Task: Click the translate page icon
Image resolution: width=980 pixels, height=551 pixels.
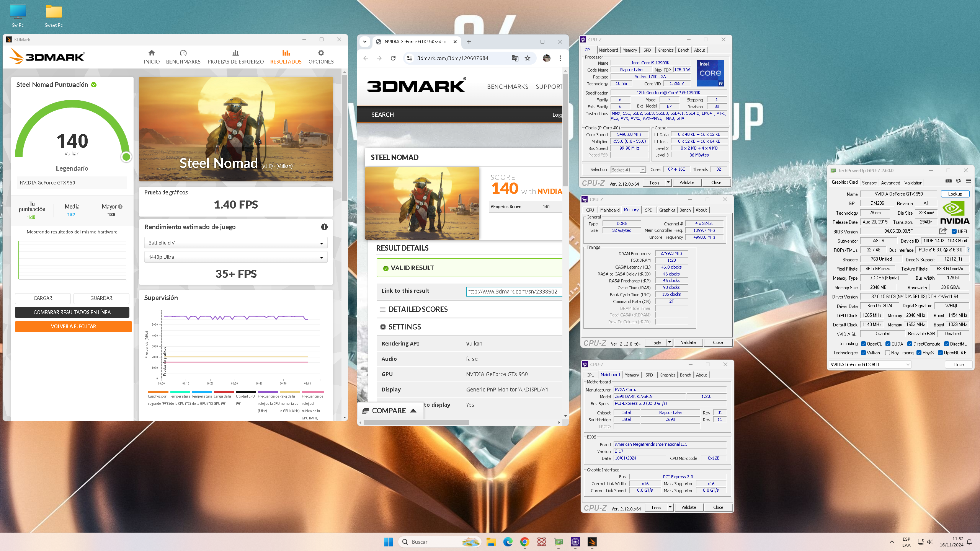Action: (x=515, y=58)
